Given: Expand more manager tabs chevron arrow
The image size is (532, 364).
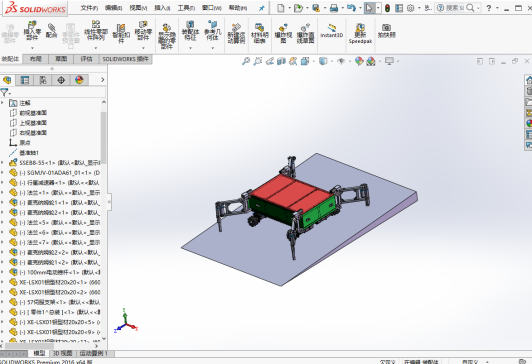Looking at the screenshot, I should (102, 80).
